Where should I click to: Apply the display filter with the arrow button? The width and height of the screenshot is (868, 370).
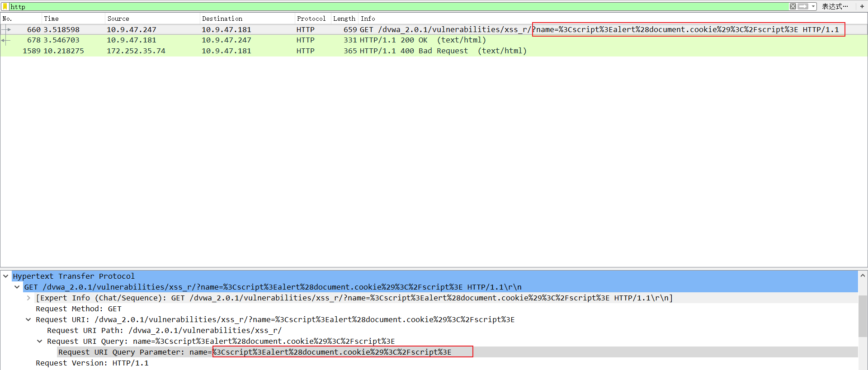point(803,6)
